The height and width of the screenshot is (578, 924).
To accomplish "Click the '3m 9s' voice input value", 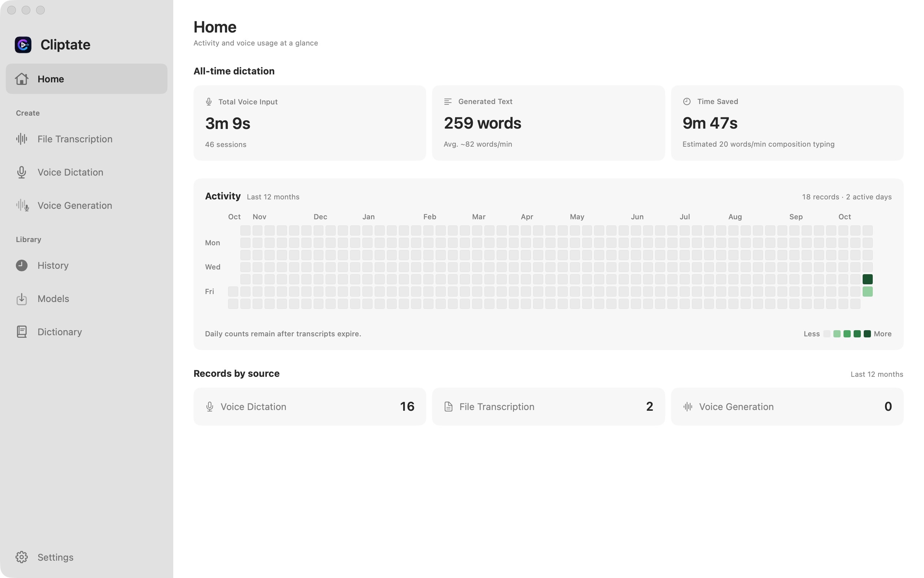I will coord(227,124).
